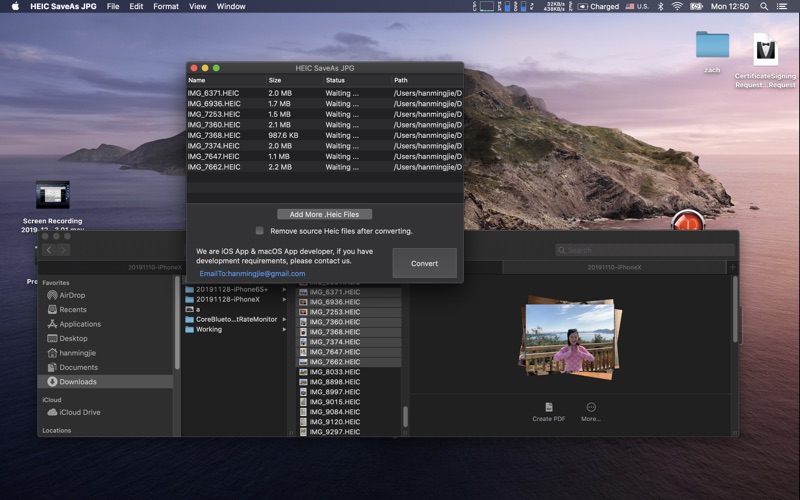Open the View menu
This screenshot has width=800, height=500.
click(x=197, y=6)
